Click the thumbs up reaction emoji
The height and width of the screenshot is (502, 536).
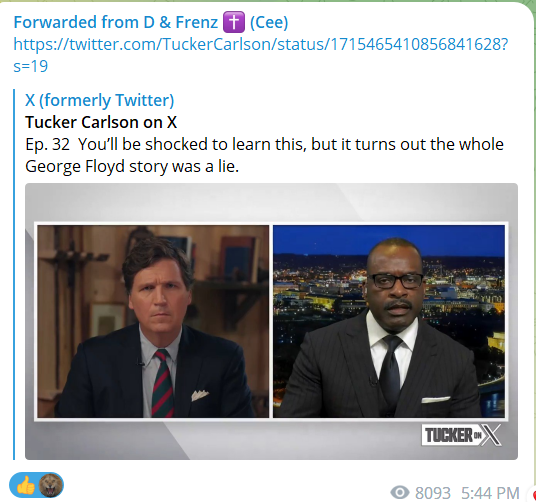(25, 485)
